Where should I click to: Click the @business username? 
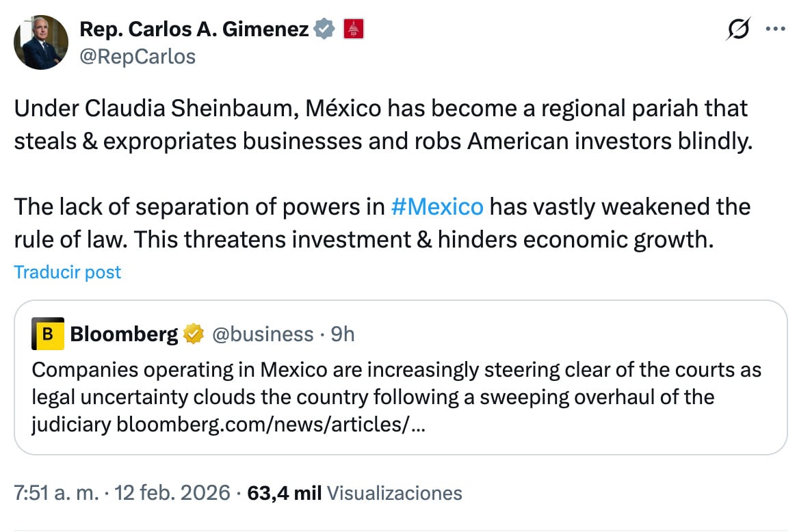[x=263, y=334]
